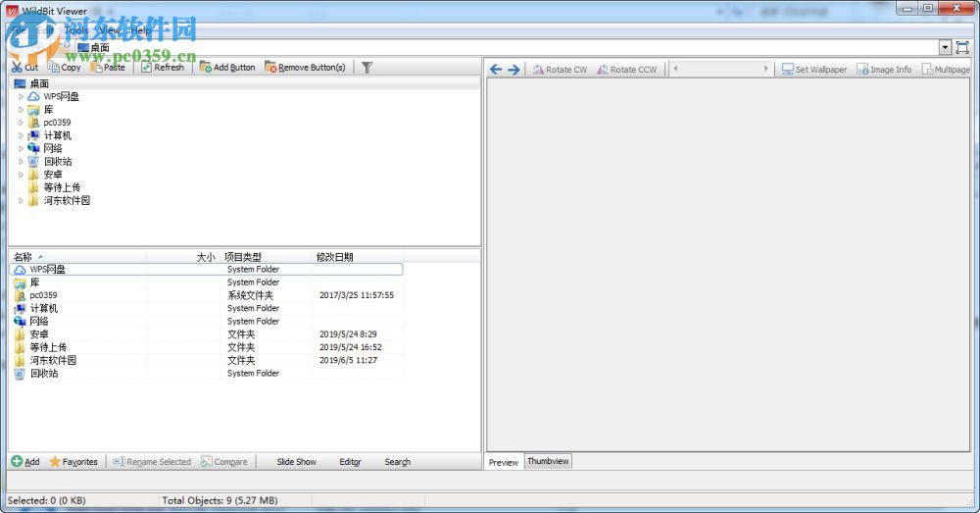Open the path bar dropdown arrow
This screenshot has height=513, width=980.
945,47
